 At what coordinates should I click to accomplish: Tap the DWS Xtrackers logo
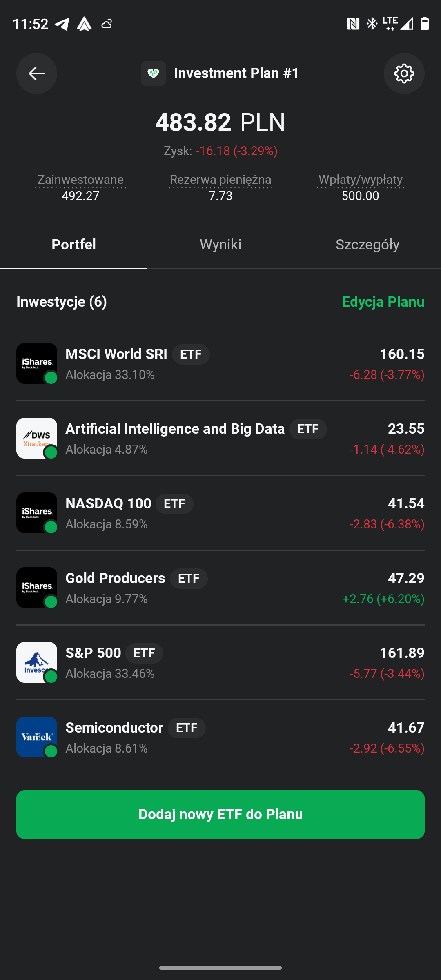pyautogui.click(x=37, y=438)
